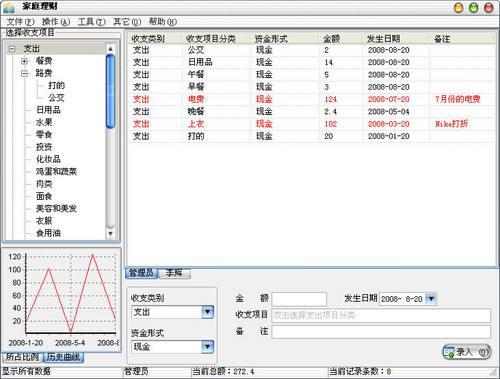Select 零食 in the category tree
500x379 pixels.
point(44,135)
